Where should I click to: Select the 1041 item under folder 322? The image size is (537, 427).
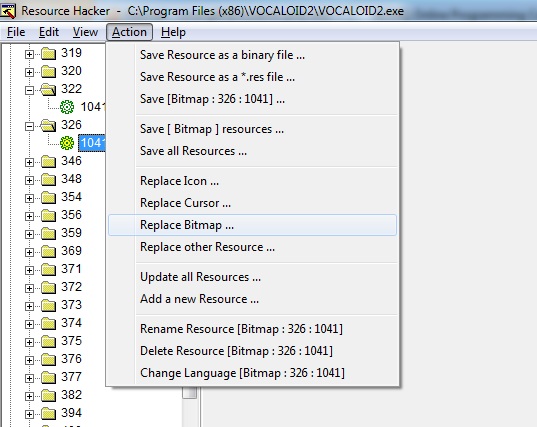[92, 107]
